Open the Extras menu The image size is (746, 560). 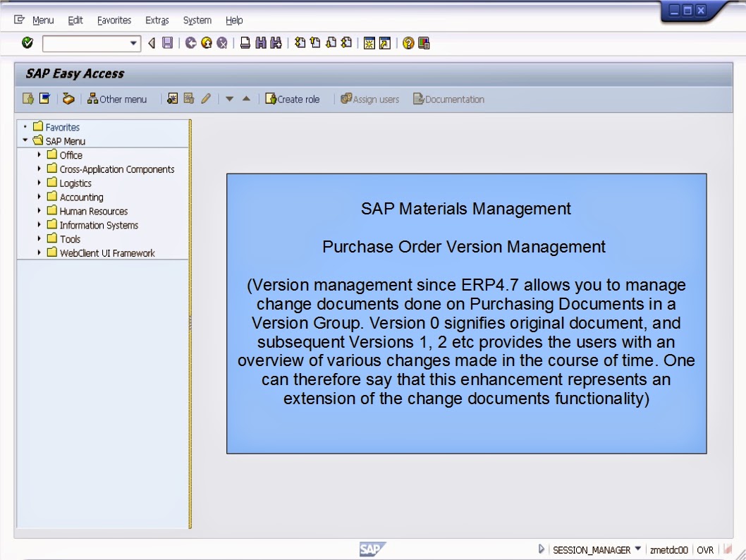(x=157, y=20)
